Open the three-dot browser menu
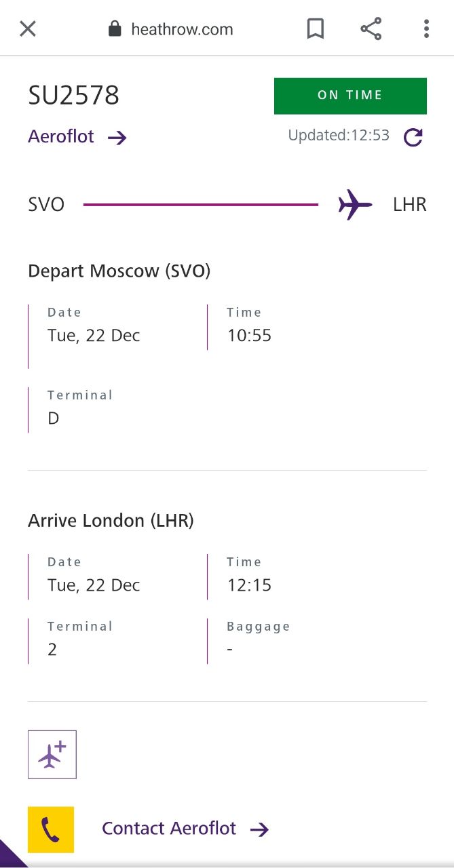 pos(426,28)
